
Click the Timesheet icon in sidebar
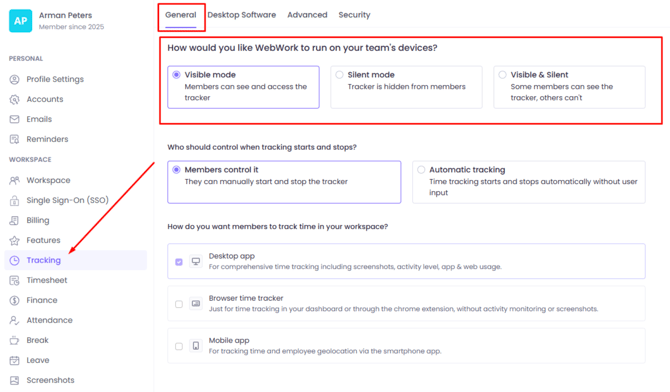15,280
